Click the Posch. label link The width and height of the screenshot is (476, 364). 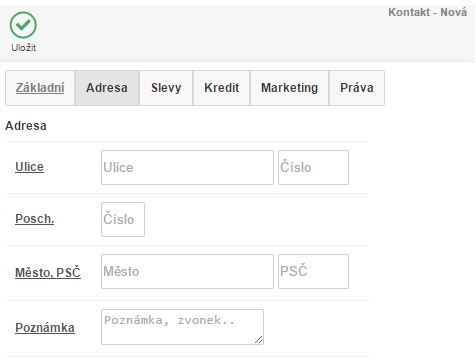click(35, 219)
